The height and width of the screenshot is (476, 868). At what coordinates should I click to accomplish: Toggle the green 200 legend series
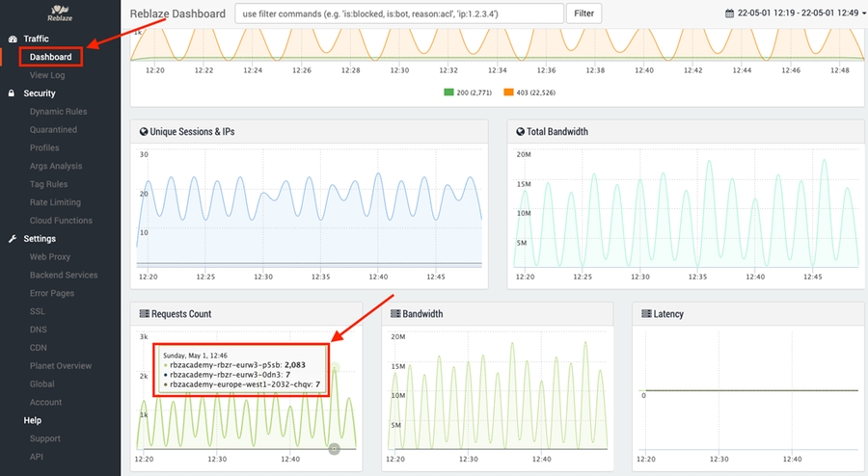coord(449,92)
